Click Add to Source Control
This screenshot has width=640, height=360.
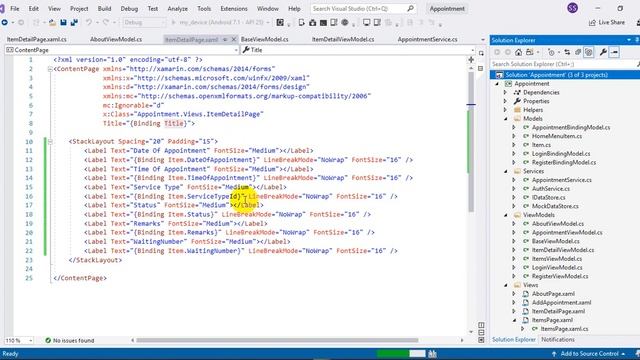[589, 354]
